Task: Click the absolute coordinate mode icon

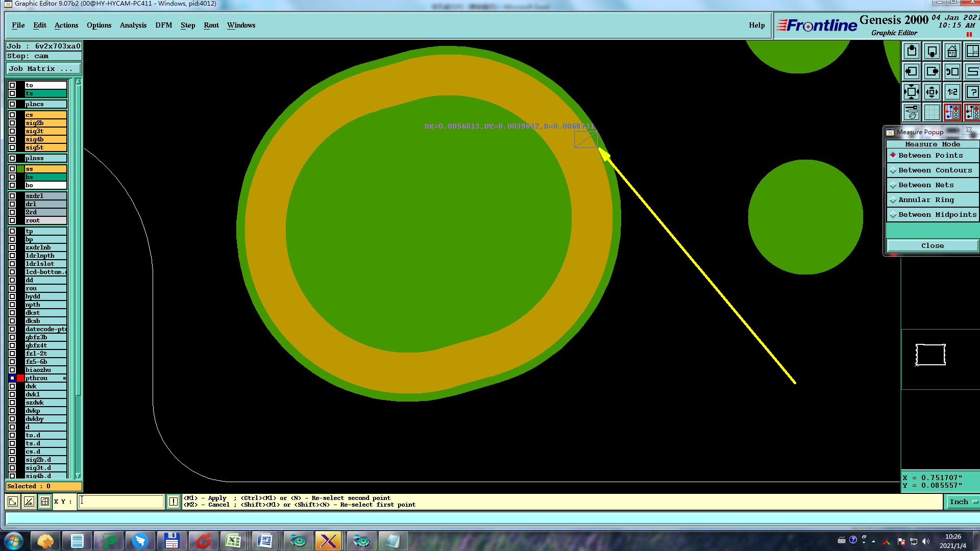Action: click(13, 502)
